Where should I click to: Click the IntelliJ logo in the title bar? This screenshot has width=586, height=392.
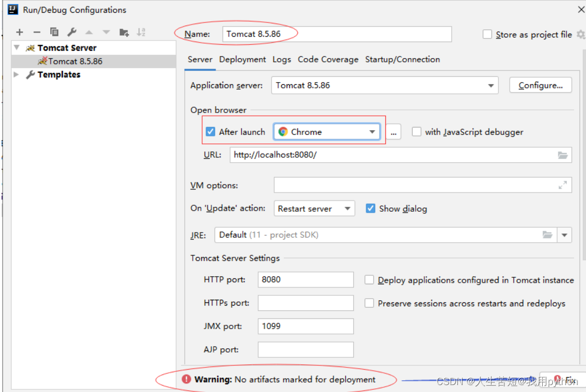[13, 10]
